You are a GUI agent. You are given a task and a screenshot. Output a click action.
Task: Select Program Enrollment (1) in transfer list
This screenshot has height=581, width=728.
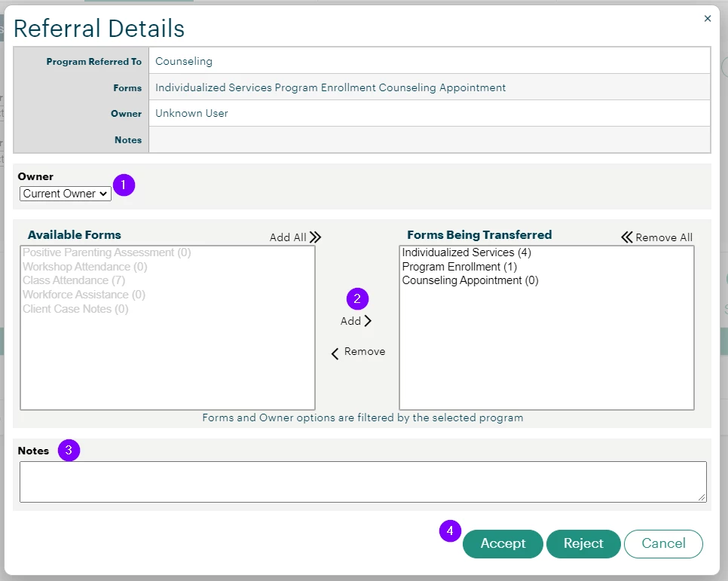point(459,267)
